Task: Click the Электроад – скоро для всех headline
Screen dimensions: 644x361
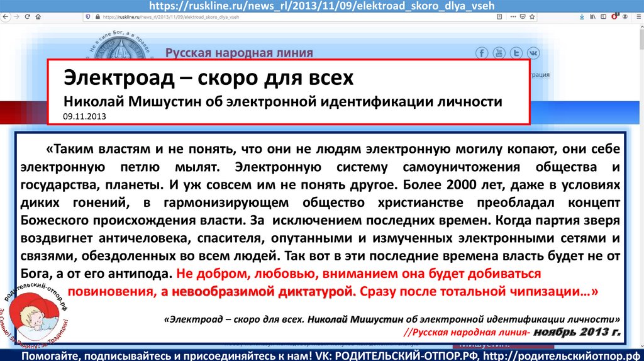Action: click(x=208, y=77)
